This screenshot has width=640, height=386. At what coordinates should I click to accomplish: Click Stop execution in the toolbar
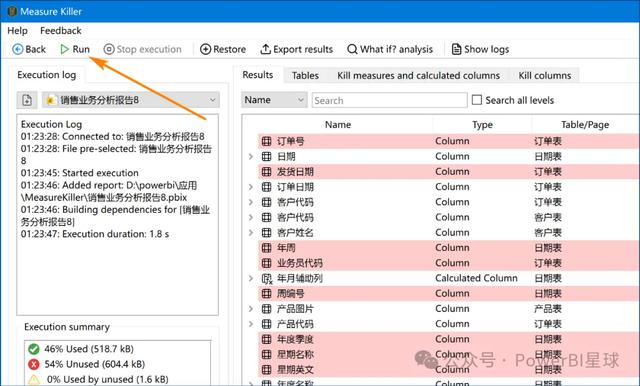click(142, 49)
